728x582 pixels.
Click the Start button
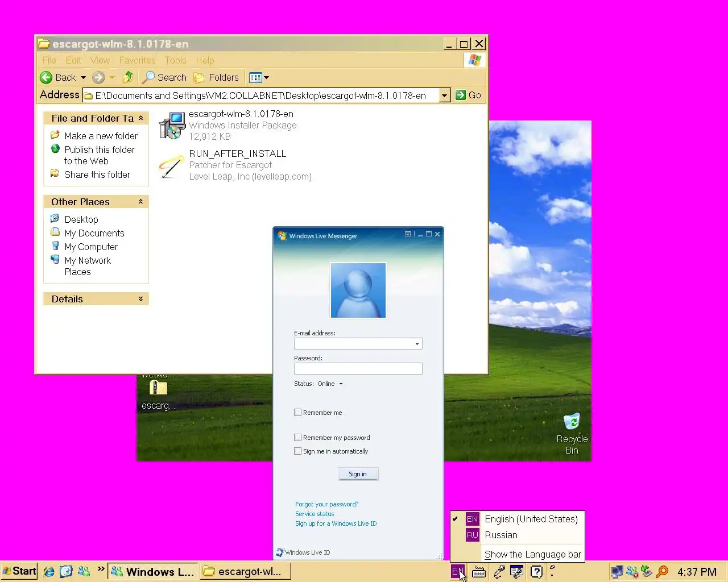click(x=19, y=571)
